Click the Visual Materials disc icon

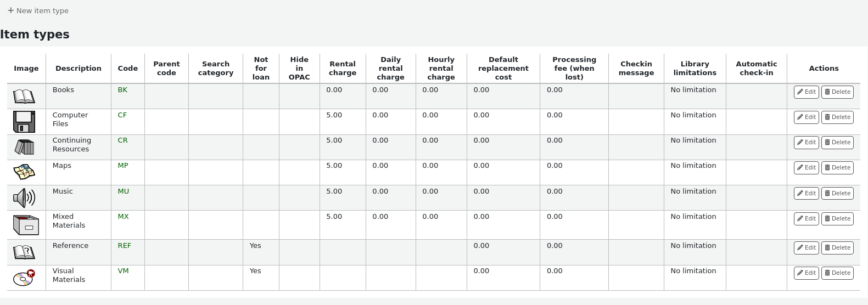[x=24, y=278]
